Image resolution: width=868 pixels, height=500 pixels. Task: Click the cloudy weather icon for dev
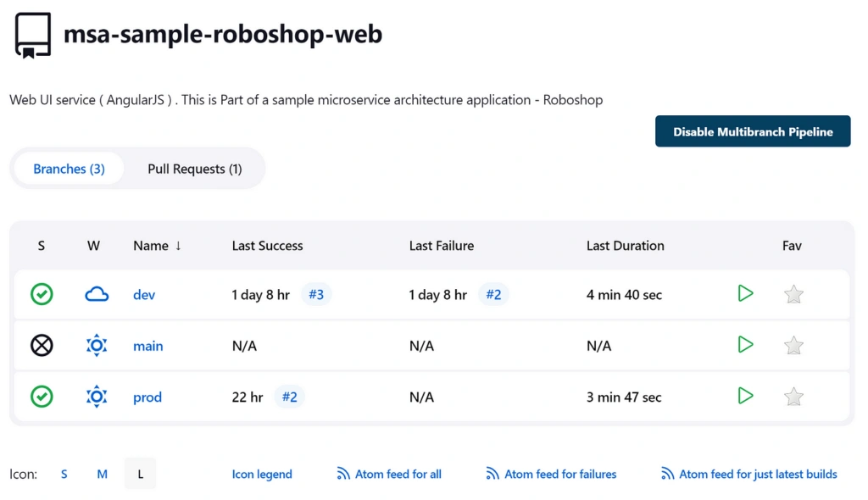point(97,294)
